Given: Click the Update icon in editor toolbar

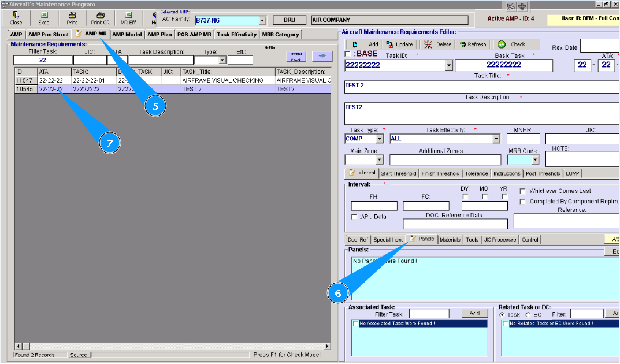Looking at the screenshot, I should 389,44.
